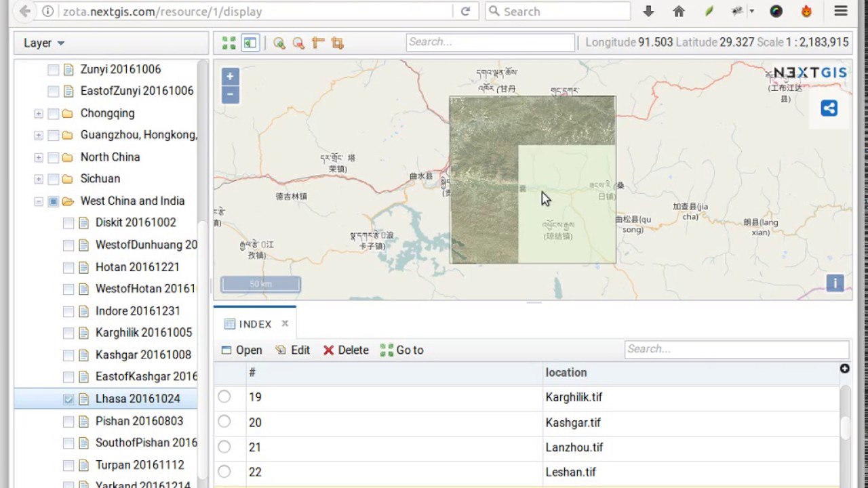Click the Delete button in table toolbar

(x=346, y=350)
